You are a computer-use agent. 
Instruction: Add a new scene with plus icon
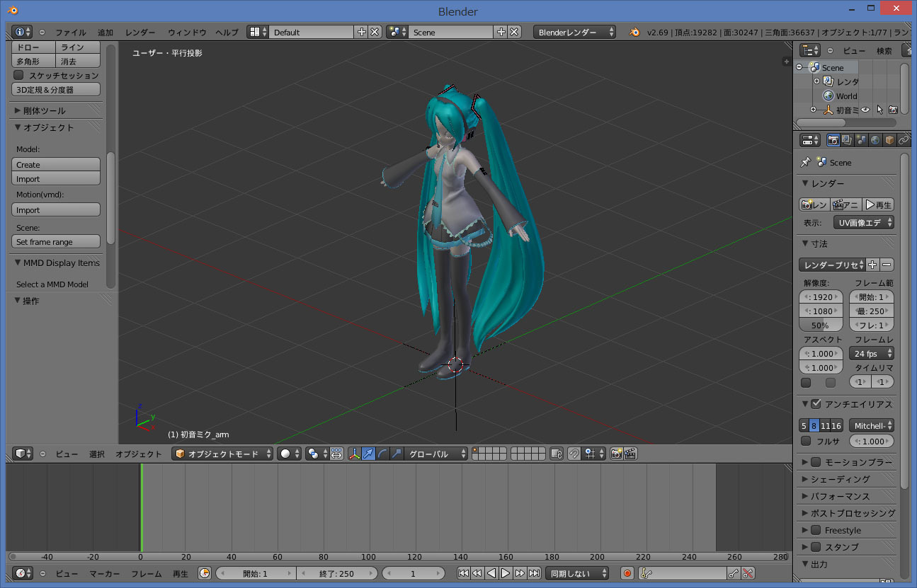pos(501,32)
